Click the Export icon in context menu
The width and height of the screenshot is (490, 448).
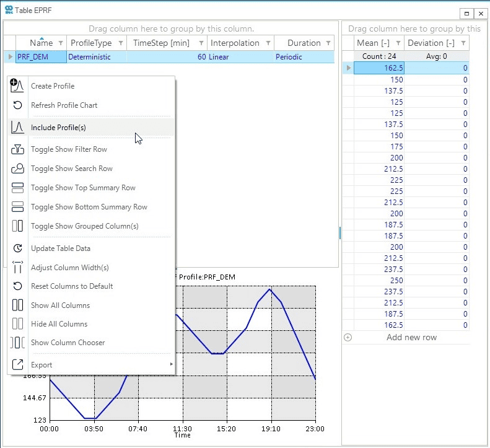[x=17, y=365]
